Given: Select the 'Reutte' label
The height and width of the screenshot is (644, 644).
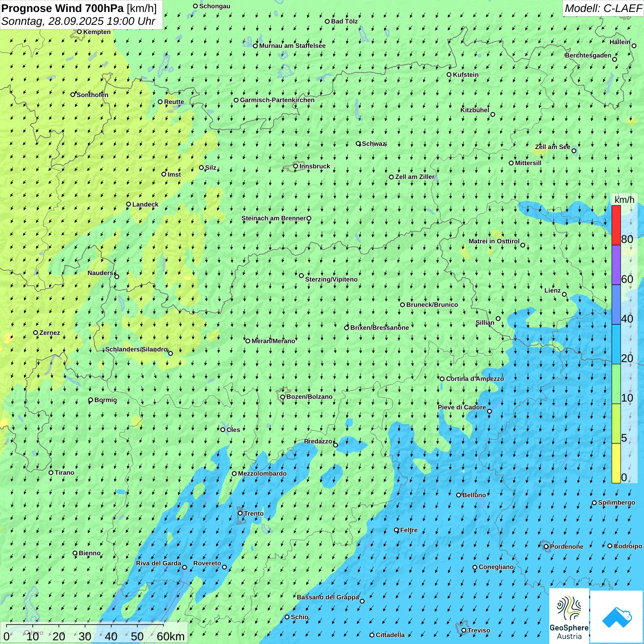Looking at the screenshot, I should pyautogui.click(x=174, y=102).
